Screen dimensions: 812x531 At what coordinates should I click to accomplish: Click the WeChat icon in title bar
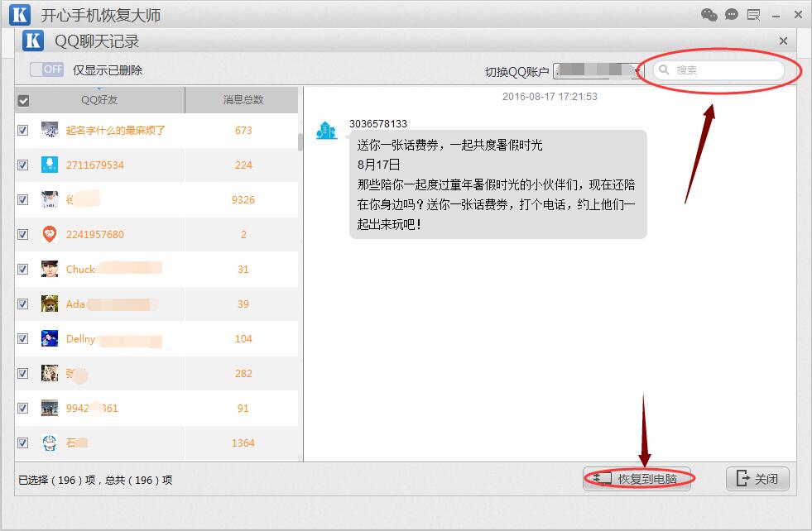tap(709, 15)
